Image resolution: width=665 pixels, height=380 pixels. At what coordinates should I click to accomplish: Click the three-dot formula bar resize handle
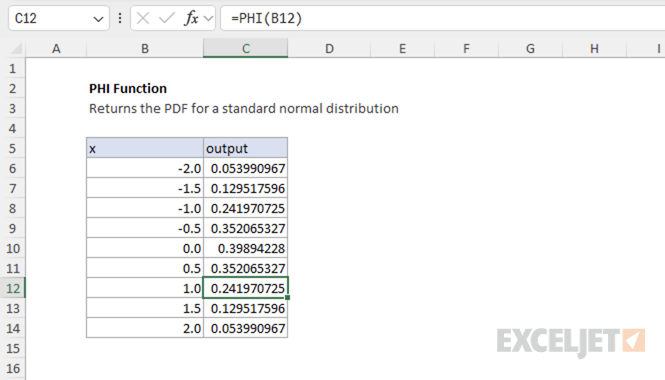pos(120,18)
